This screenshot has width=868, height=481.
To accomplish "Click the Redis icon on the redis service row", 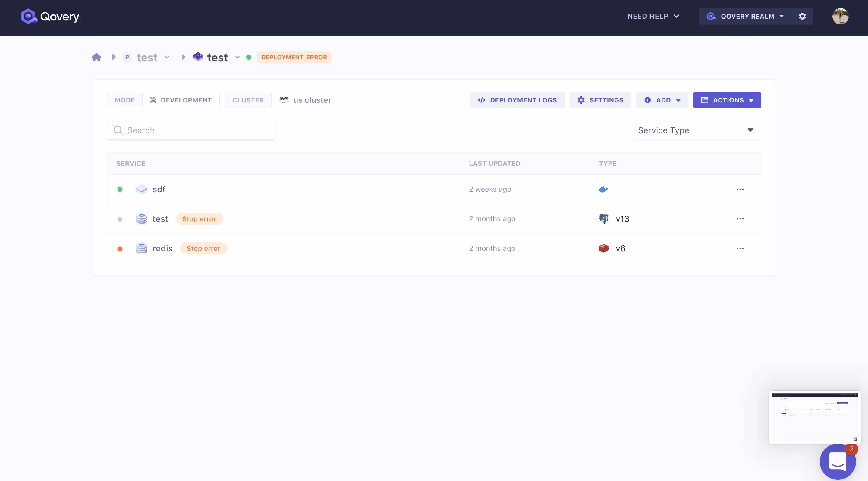I will click(x=603, y=248).
